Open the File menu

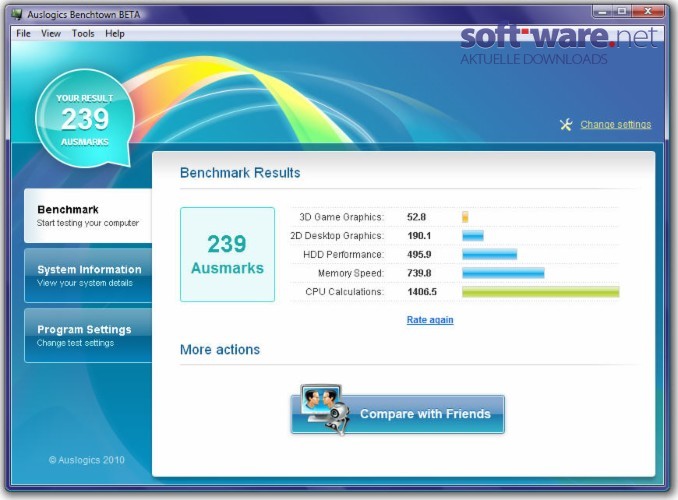pos(23,33)
